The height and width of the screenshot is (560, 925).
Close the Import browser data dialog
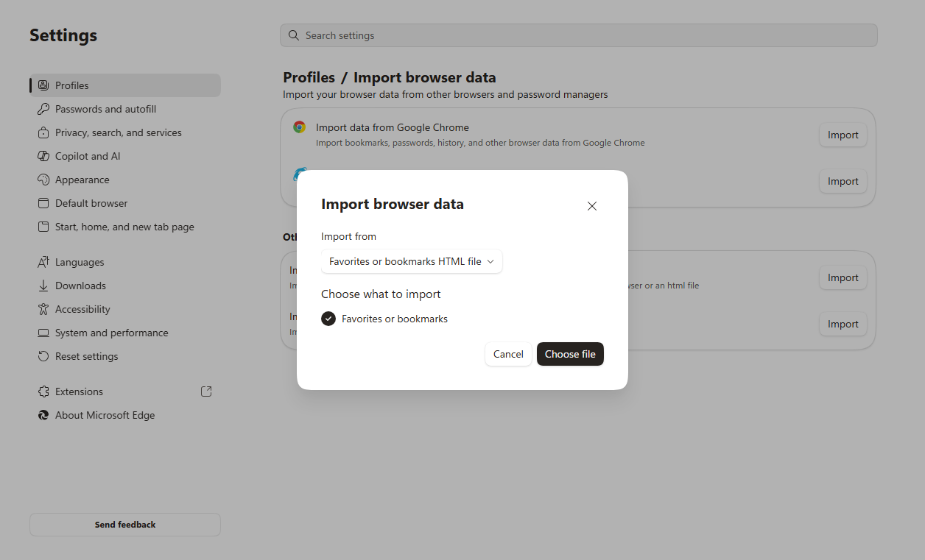(592, 206)
